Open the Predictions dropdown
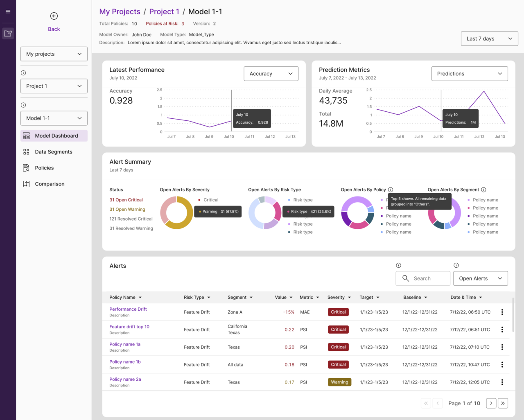The width and height of the screenshot is (524, 420). (x=469, y=74)
